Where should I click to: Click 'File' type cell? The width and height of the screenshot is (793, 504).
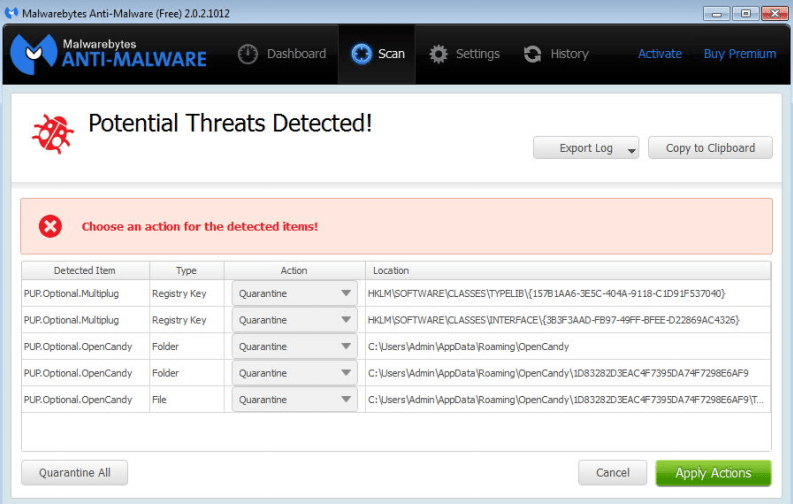tap(159, 399)
